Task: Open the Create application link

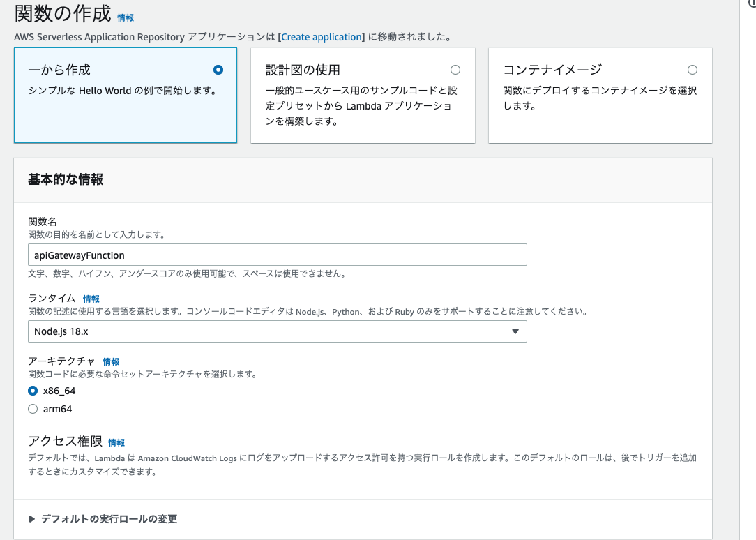Action: (322, 37)
